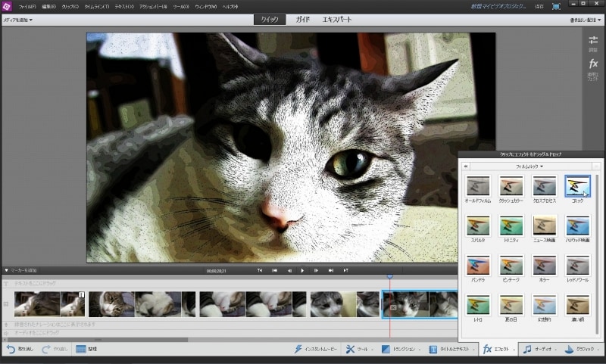The width and height of the screenshot is (606, 364).
Task: Open the 調整 adjustments panel icon
Action: [593, 42]
